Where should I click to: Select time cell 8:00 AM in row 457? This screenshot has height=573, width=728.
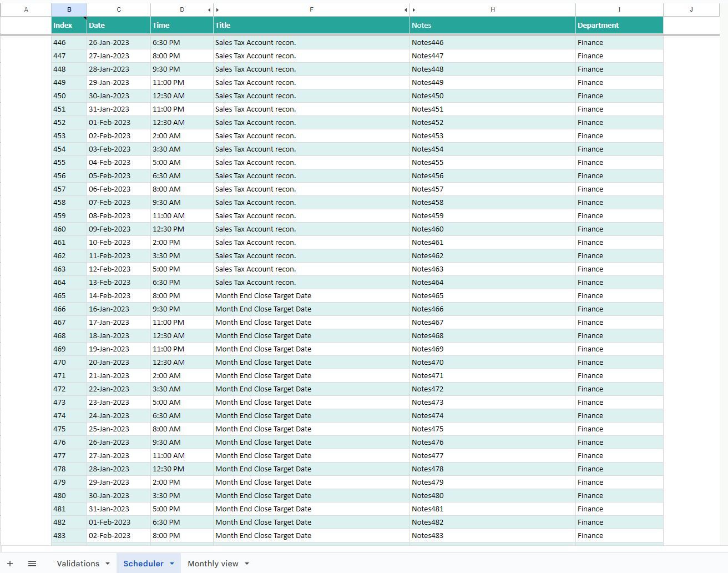point(182,189)
